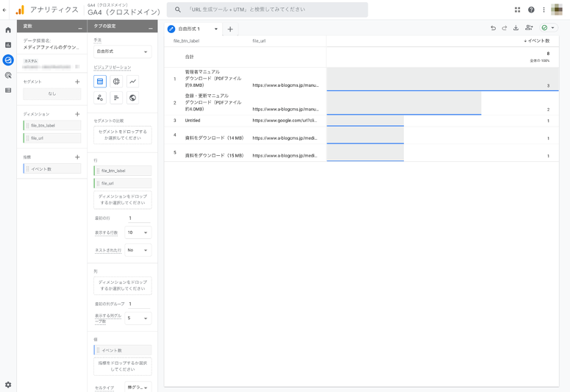Viewport: 570px width, 392px height.
Task: Click the download export icon
Action: click(x=516, y=28)
